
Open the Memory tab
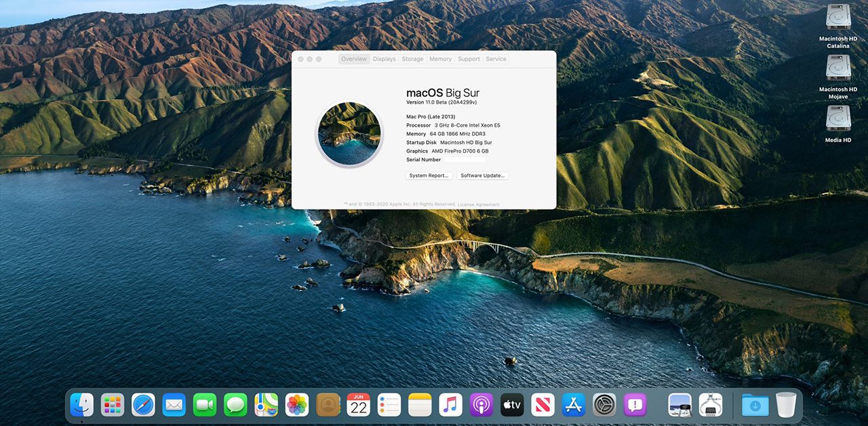pyautogui.click(x=440, y=59)
